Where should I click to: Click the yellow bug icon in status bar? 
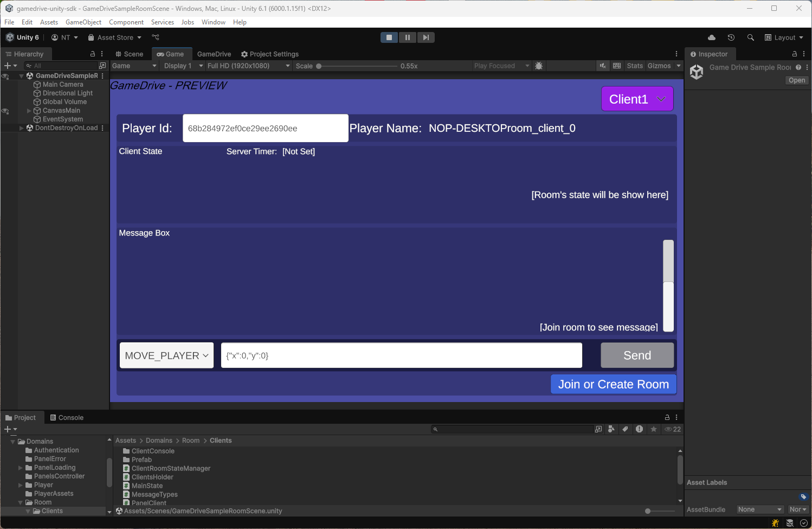point(776,523)
